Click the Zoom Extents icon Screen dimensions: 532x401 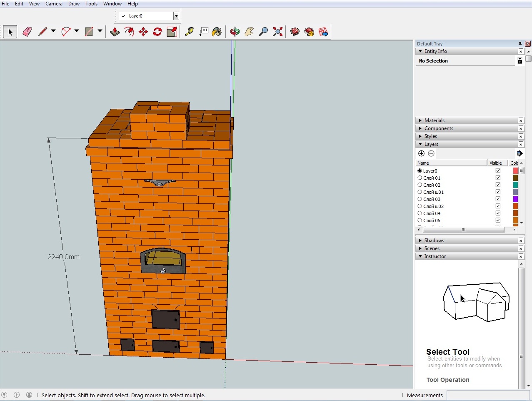(x=277, y=32)
